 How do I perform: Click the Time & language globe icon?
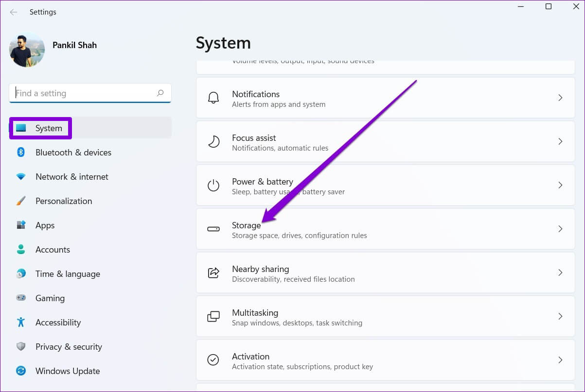coord(21,274)
